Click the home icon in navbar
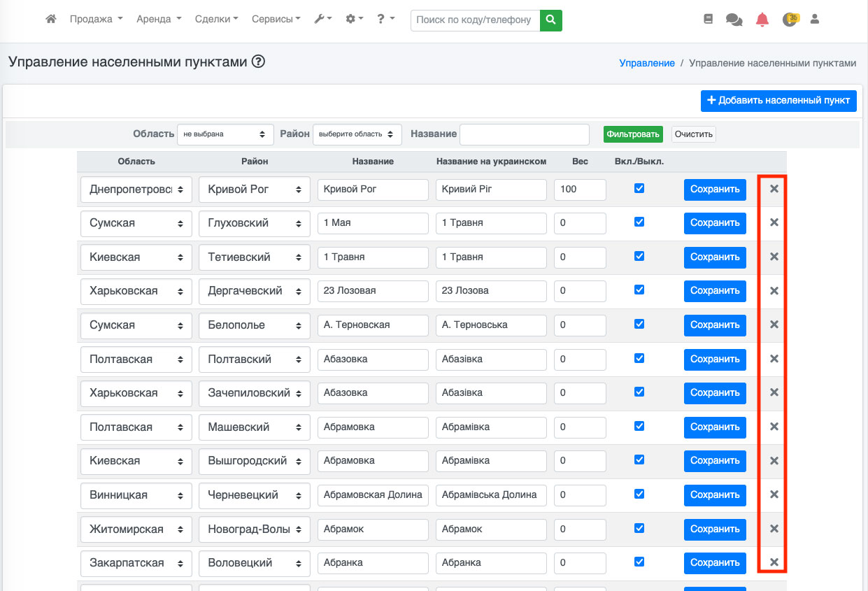The width and height of the screenshot is (868, 591). click(50, 20)
